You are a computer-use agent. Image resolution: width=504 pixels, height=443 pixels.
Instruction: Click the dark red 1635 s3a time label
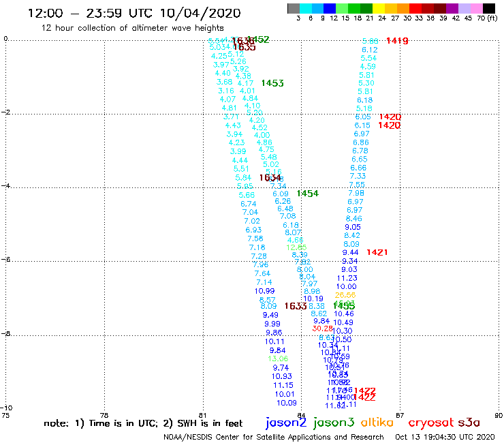tap(245, 47)
